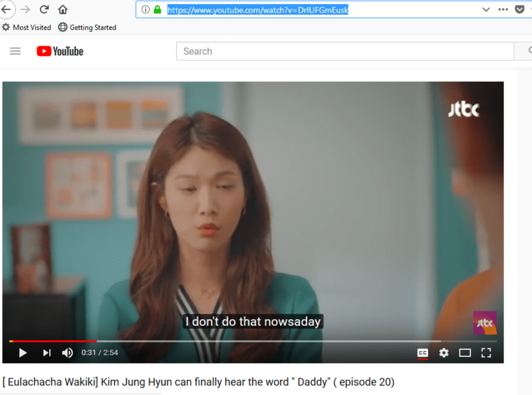Viewport: 532px width, 395px height.
Task: Expand the address bar history dropdown arrow
Action: (486, 9)
